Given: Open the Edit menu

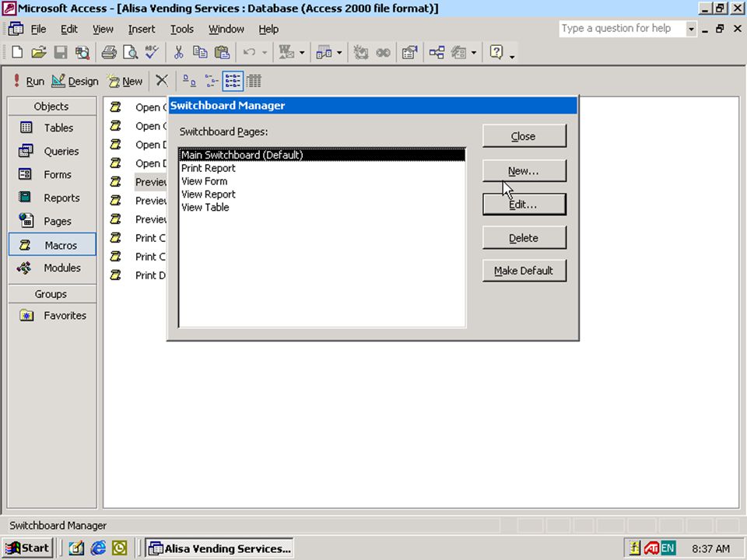Looking at the screenshot, I should point(69,29).
